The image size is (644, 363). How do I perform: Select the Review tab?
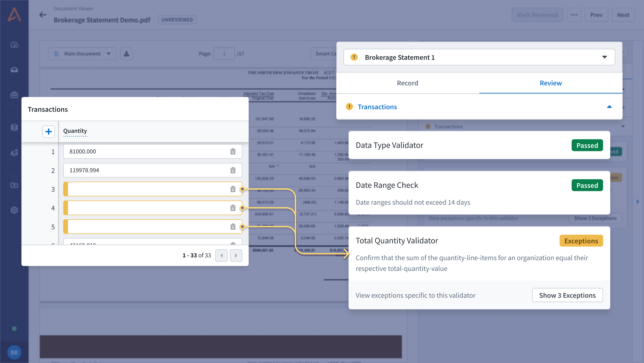[x=551, y=83]
